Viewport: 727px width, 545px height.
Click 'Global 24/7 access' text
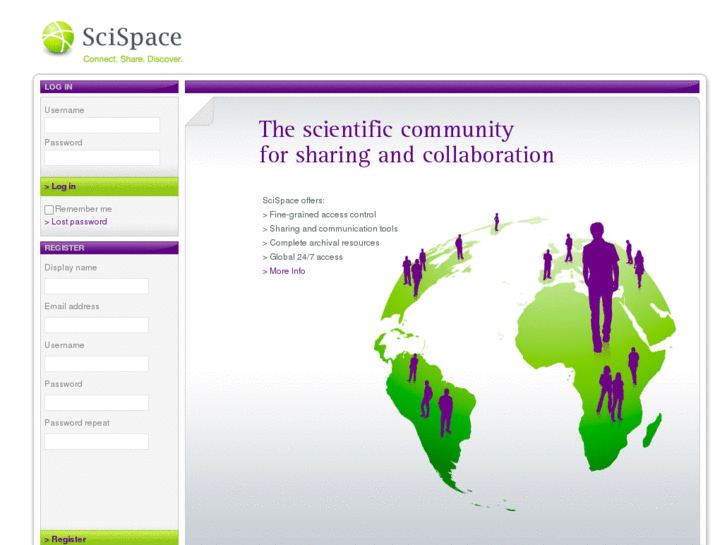coord(306,257)
